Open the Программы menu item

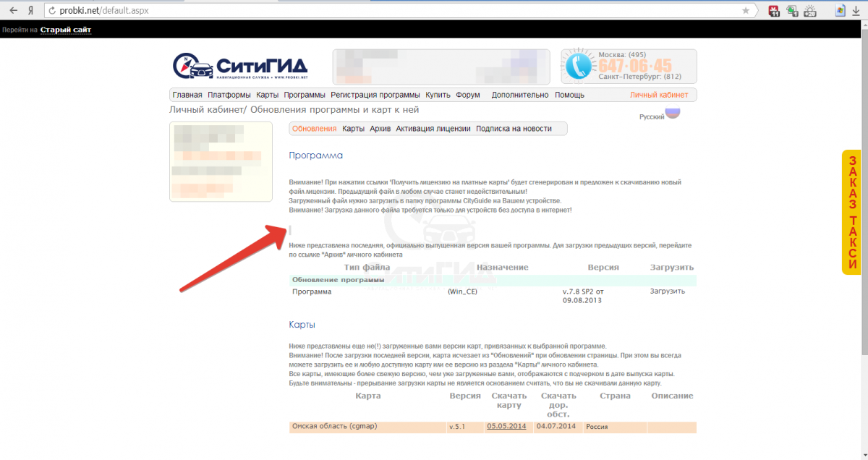tap(305, 95)
